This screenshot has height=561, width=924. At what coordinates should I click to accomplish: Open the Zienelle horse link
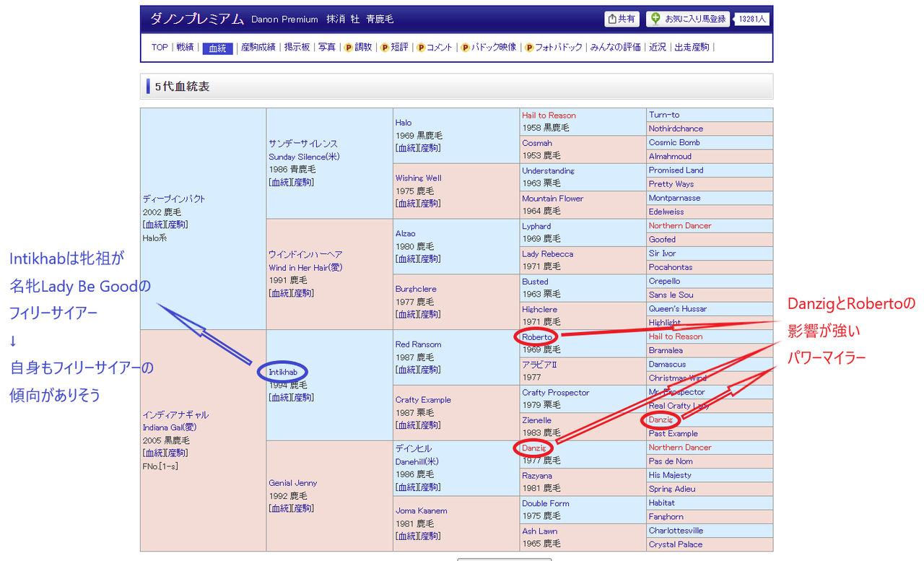(537, 420)
